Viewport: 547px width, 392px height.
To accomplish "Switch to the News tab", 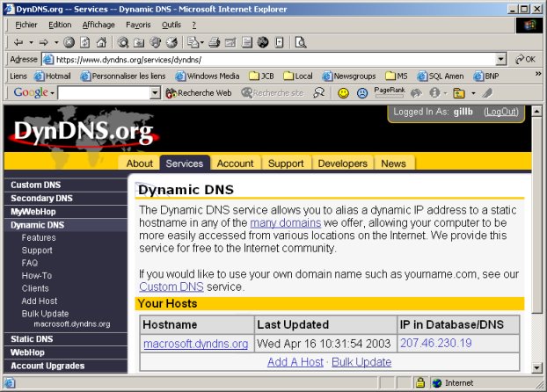I will [x=393, y=163].
